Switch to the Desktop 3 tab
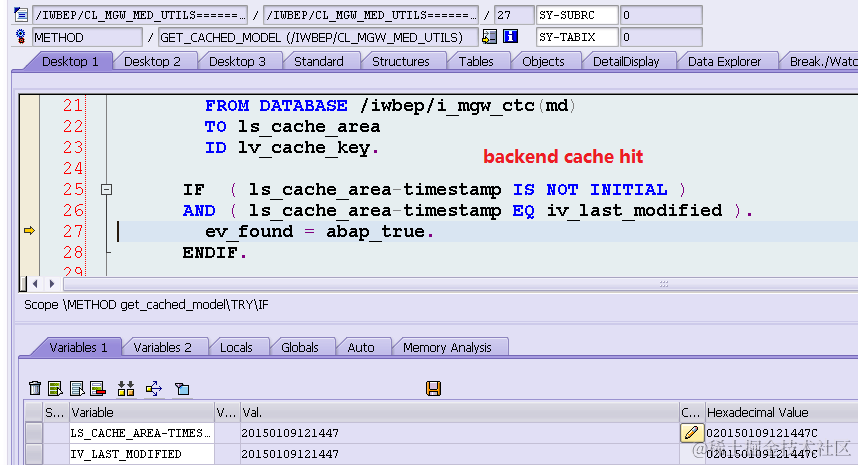The image size is (858, 465). tap(237, 61)
